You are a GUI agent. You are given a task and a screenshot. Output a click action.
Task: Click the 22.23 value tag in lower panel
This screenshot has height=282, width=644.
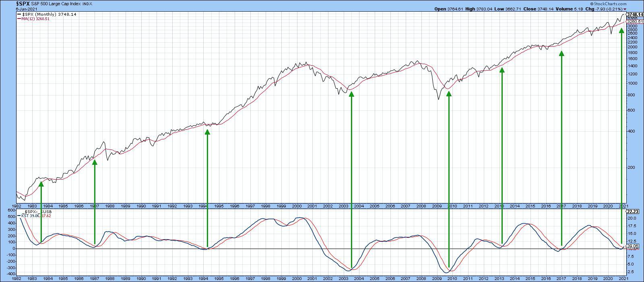point(633,211)
